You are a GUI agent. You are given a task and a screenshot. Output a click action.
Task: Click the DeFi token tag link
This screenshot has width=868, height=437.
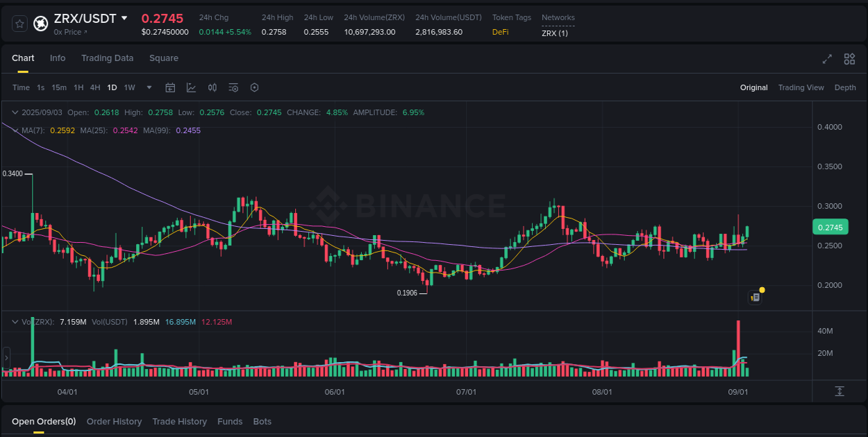(x=500, y=31)
